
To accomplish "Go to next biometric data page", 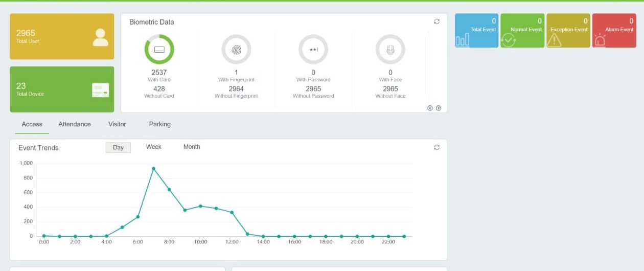I will point(439,108).
